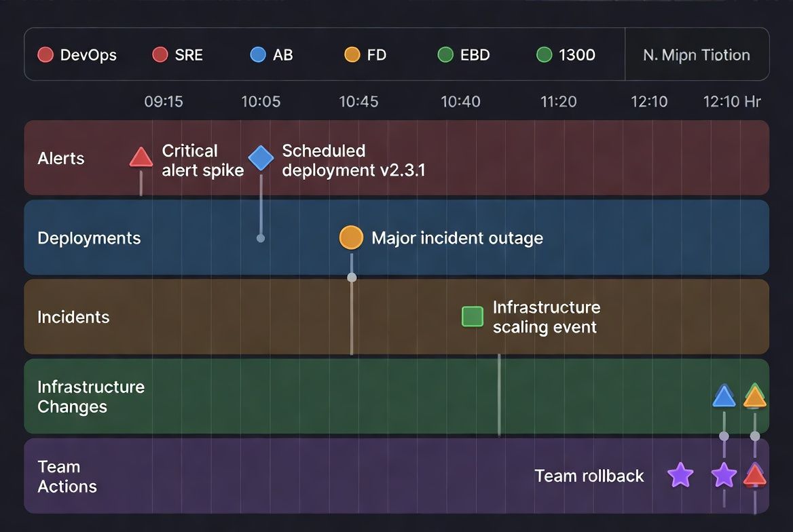Select the Alerts row label
The height and width of the screenshot is (532, 793).
[61, 158]
